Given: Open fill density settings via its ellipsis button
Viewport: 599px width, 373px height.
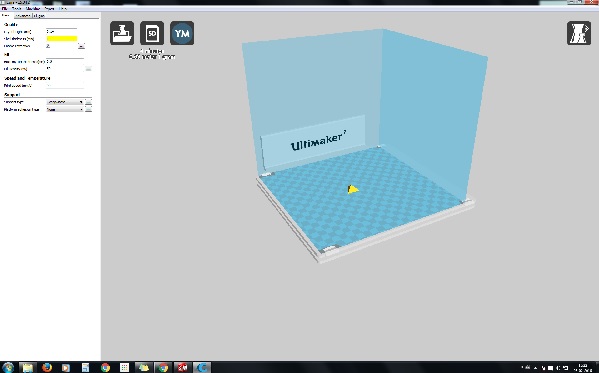Looking at the screenshot, I should [88, 69].
